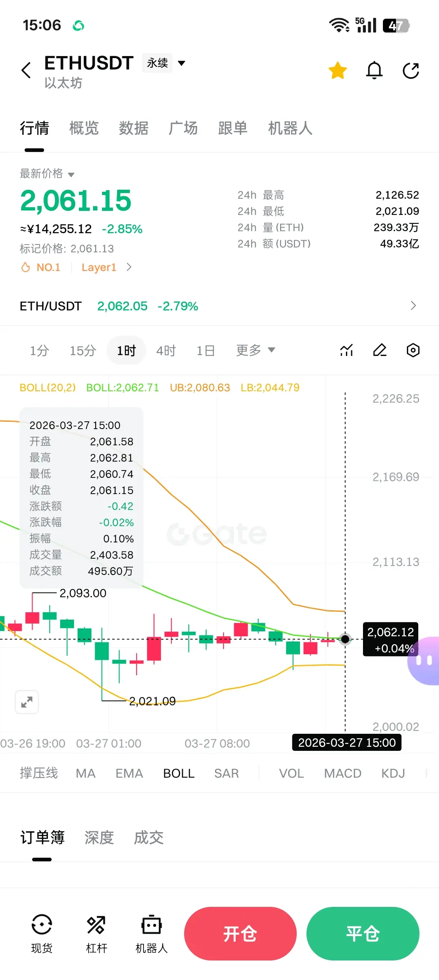Viewport: 439px width, 980px height.
Task: Tap the flame NO.1 ranking icon
Action: click(x=26, y=267)
